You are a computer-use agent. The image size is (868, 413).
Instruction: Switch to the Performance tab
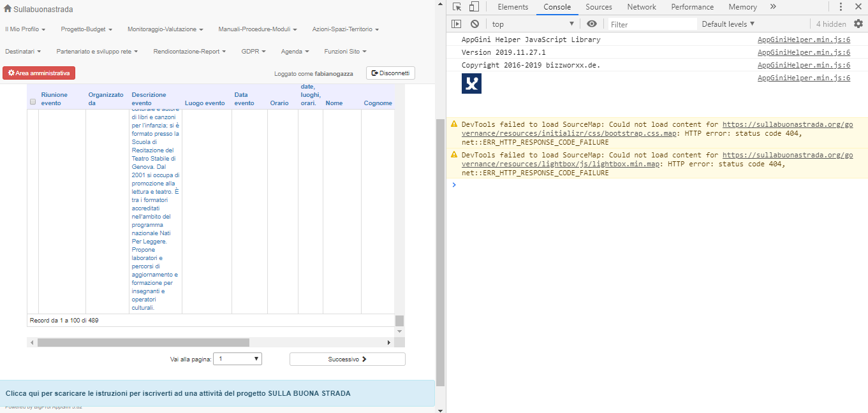[692, 7]
